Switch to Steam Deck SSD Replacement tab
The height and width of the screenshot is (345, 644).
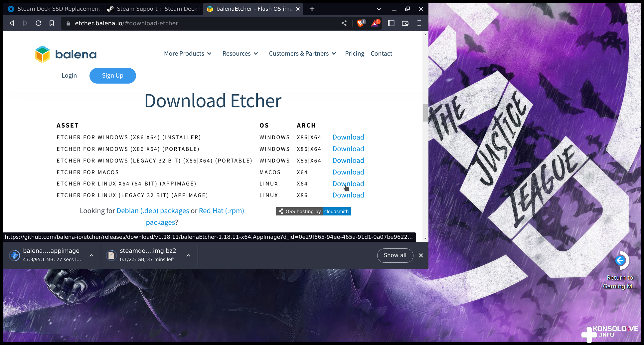click(x=55, y=9)
